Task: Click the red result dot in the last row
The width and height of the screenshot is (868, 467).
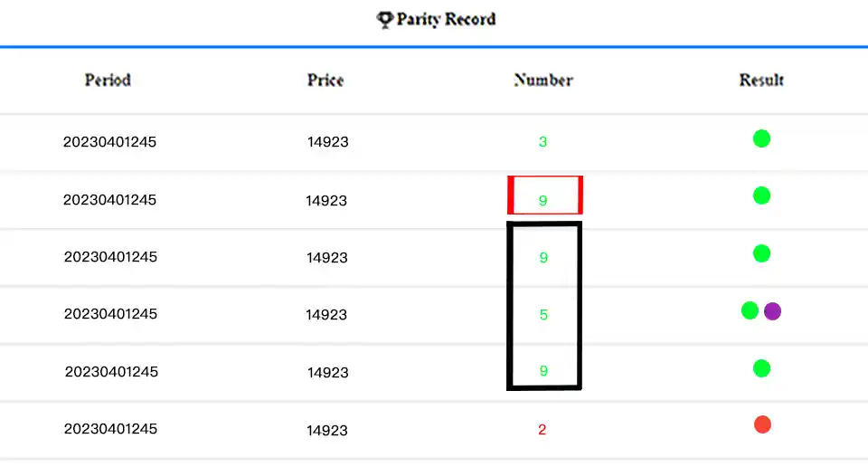Action: (x=762, y=424)
